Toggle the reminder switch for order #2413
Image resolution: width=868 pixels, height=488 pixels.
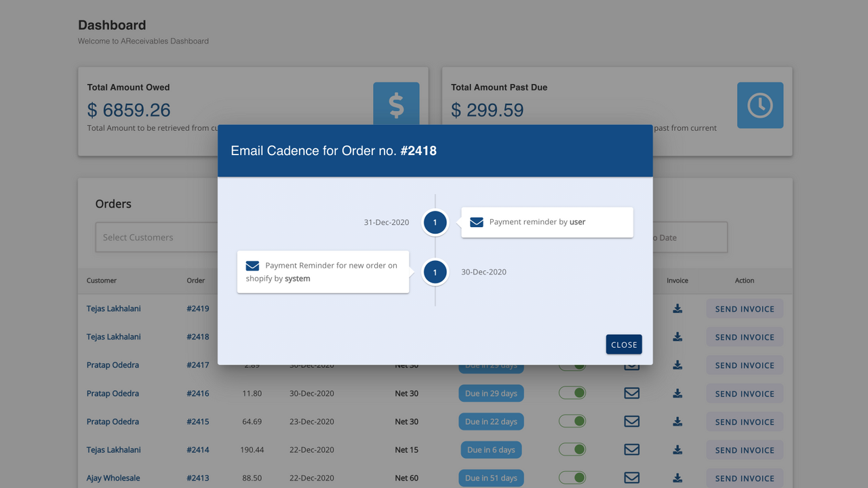pyautogui.click(x=572, y=478)
